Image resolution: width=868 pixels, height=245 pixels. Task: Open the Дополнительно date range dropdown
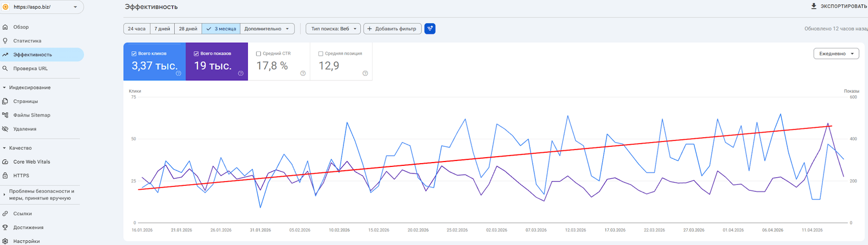coord(267,29)
